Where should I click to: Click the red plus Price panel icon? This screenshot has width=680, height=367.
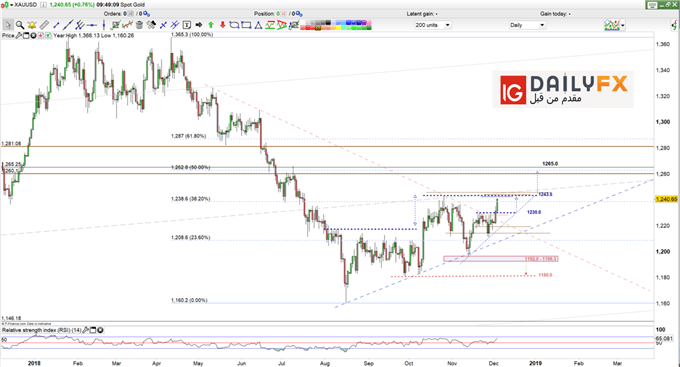click(x=41, y=36)
